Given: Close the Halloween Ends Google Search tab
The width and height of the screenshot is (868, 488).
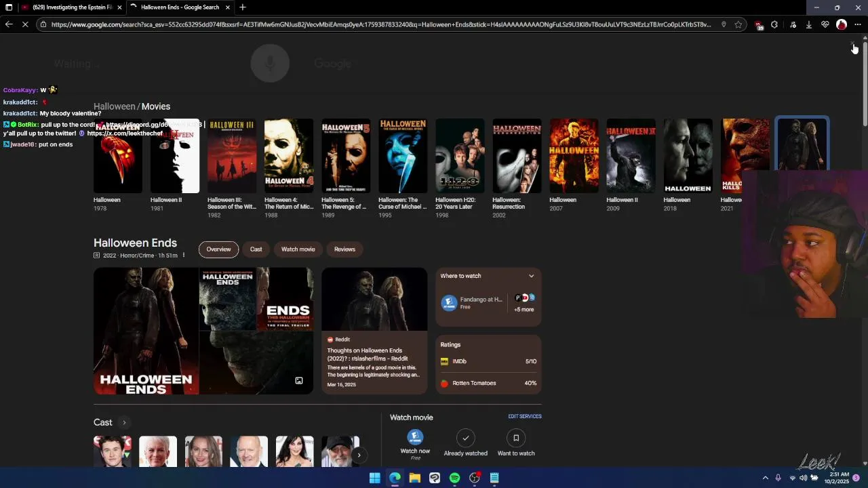Looking at the screenshot, I should pos(228,7).
